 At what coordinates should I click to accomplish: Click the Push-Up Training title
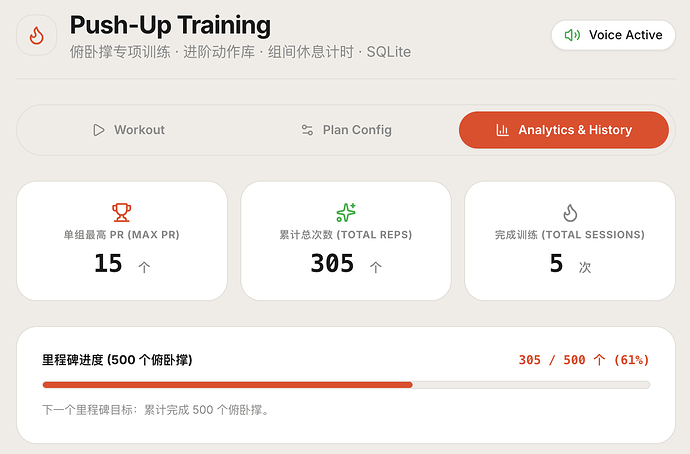point(170,25)
